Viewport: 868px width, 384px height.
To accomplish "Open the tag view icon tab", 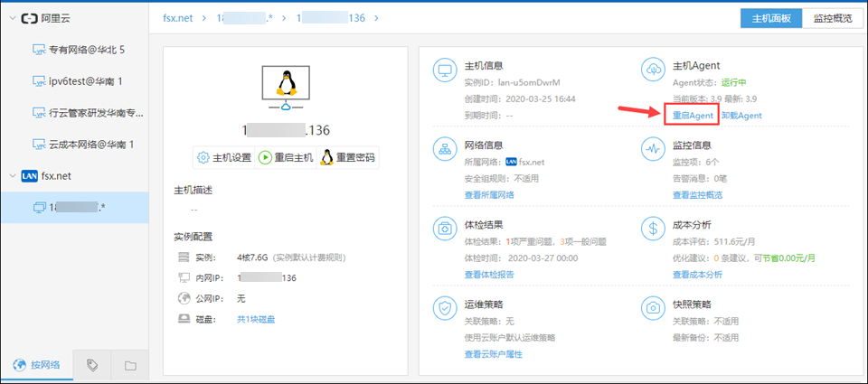I will (92, 365).
